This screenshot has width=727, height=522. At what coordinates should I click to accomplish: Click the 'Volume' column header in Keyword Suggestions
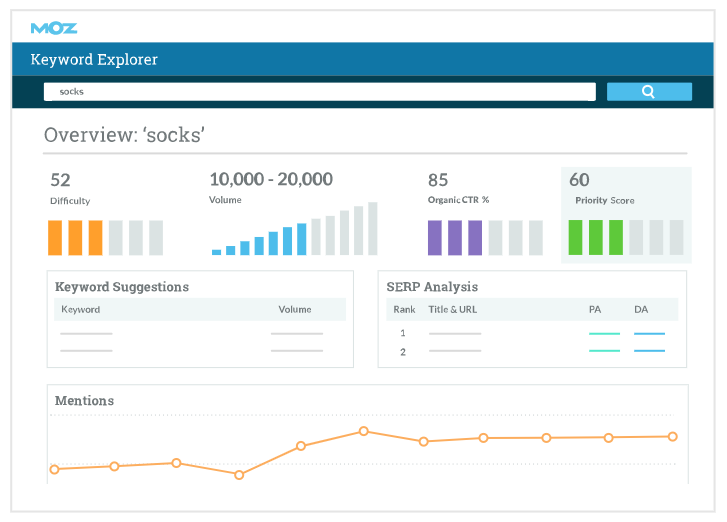click(295, 309)
